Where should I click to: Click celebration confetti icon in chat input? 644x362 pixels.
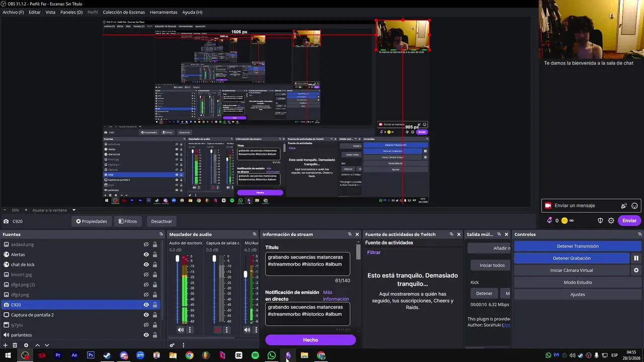624,206
